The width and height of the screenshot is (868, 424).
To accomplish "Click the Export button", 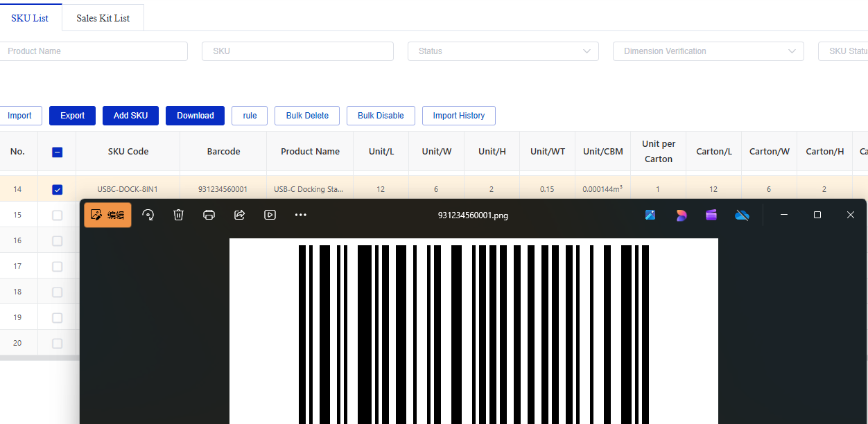I will 72,116.
